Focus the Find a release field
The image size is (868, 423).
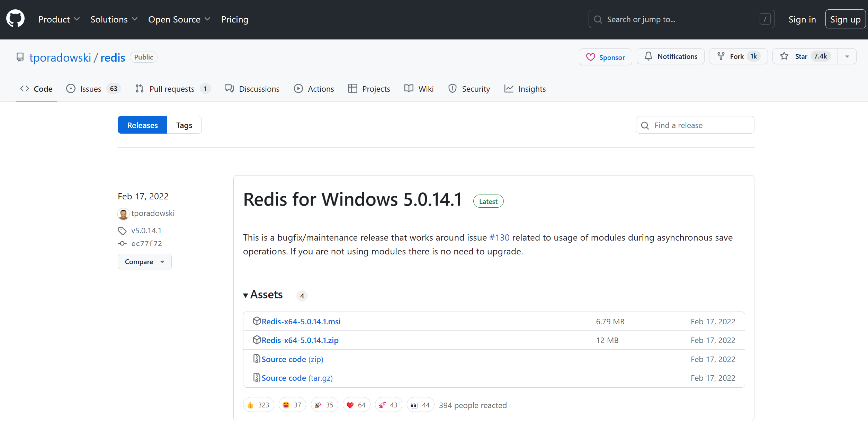pyautogui.click(x=695, y=125)
